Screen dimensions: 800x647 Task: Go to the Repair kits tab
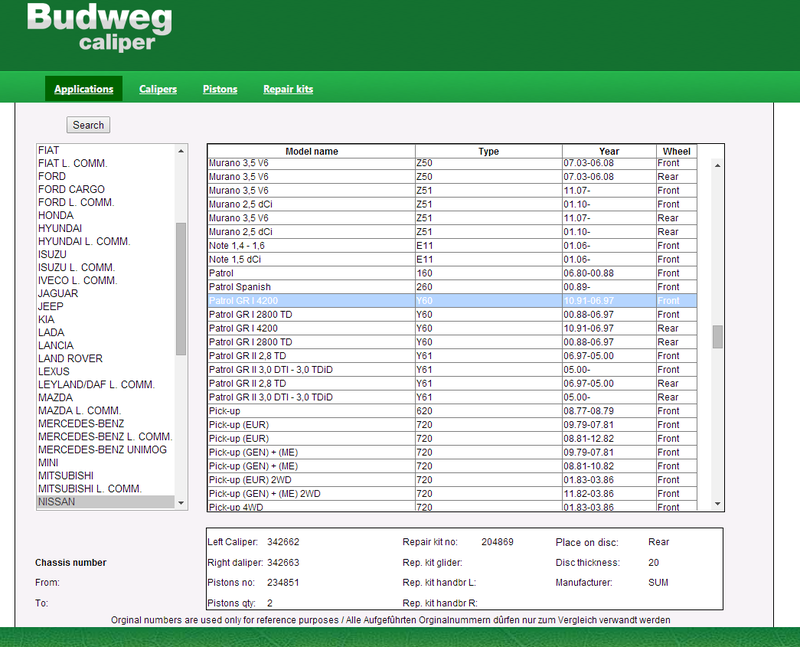point(288,89)
